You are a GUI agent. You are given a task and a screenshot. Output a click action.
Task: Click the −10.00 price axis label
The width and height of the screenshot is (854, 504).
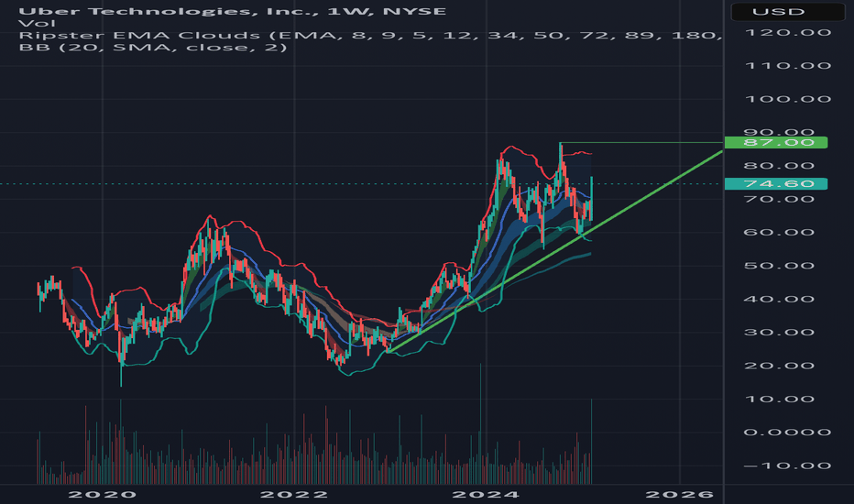[x=787, y=466]
